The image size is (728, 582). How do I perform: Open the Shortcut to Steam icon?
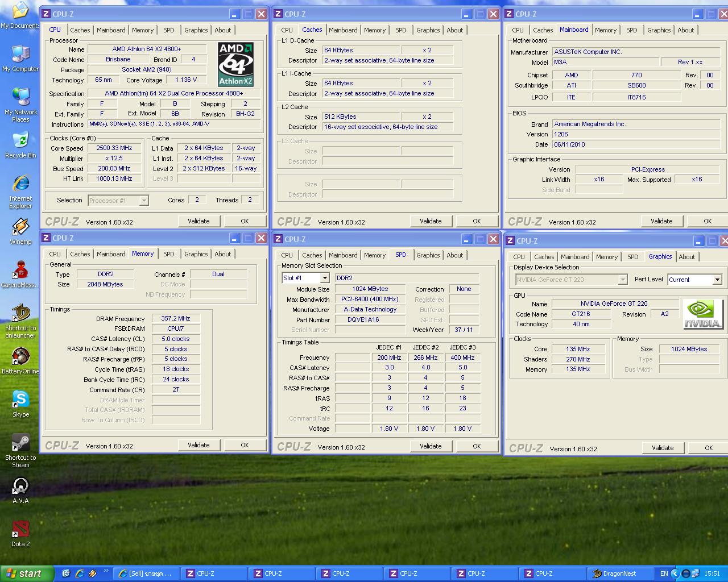pos(20,451)
